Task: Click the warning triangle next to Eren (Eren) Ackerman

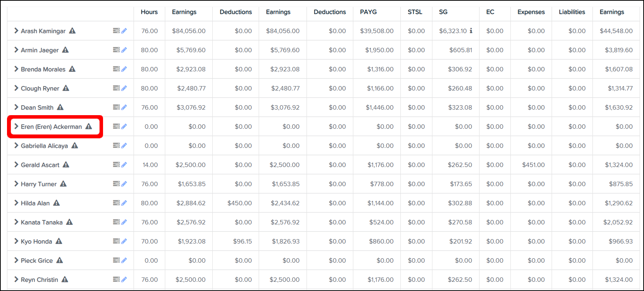Action: 89,126
